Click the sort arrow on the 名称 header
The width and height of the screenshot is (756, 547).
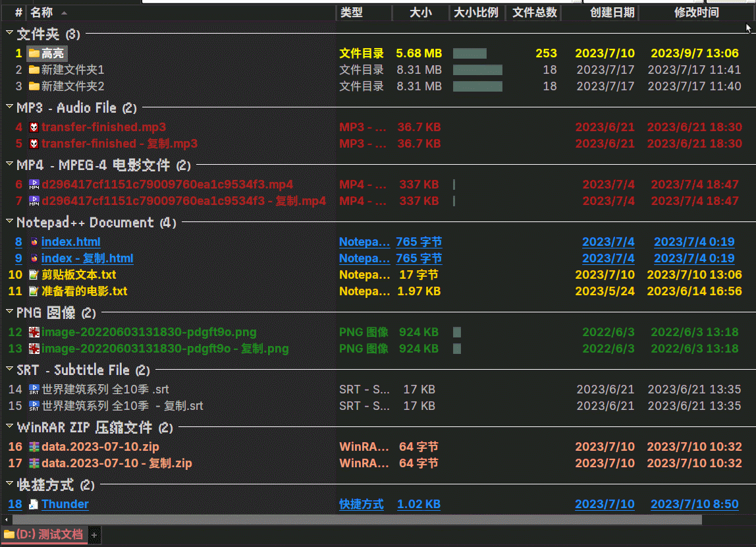coord(64,12)
